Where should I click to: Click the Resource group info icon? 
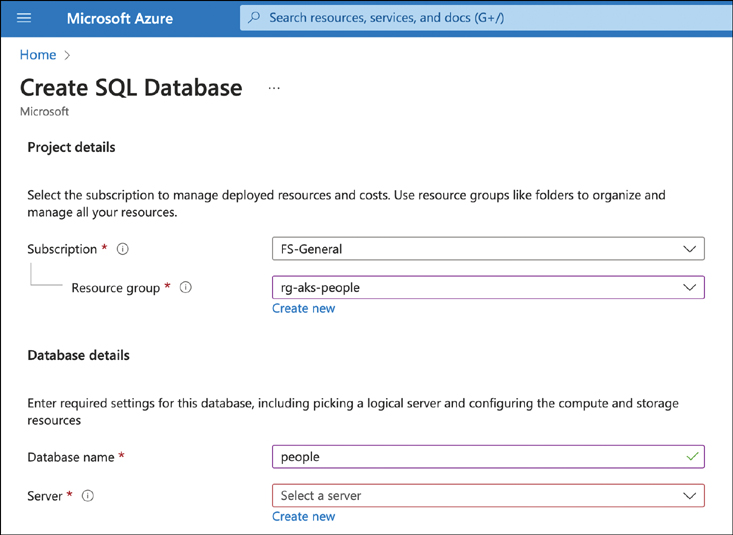185,288
